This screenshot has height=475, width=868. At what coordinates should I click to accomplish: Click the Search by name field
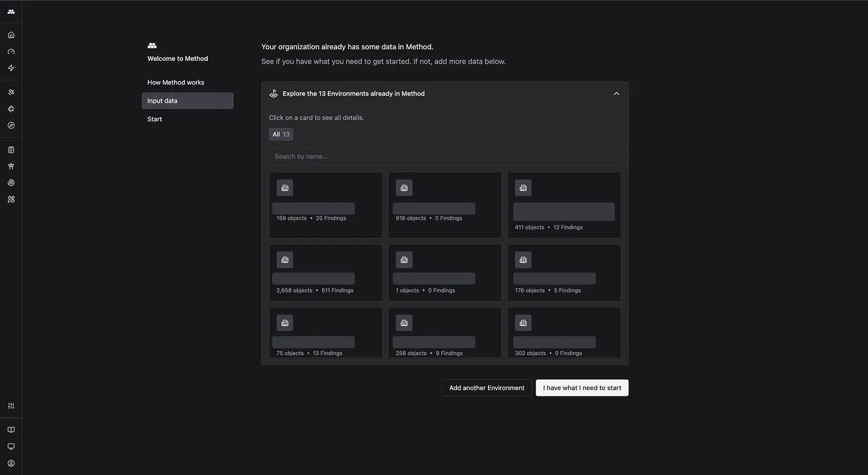coord(445,156)
